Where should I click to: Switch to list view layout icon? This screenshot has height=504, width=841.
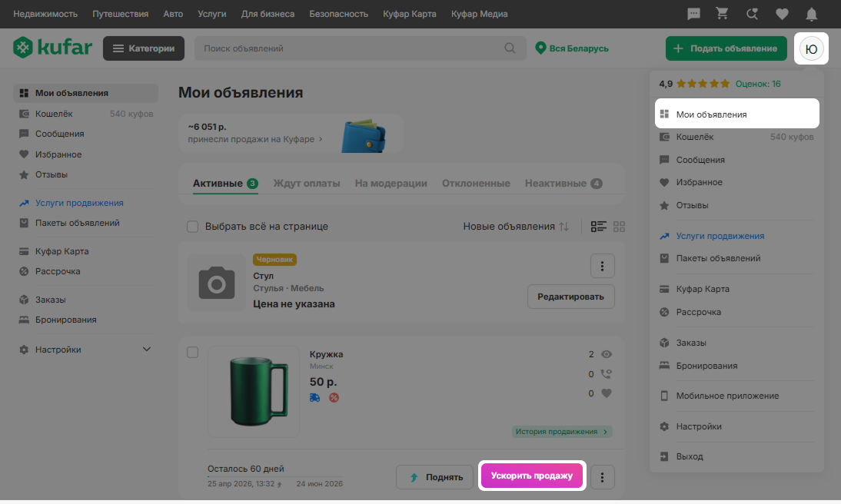point(599,227)
